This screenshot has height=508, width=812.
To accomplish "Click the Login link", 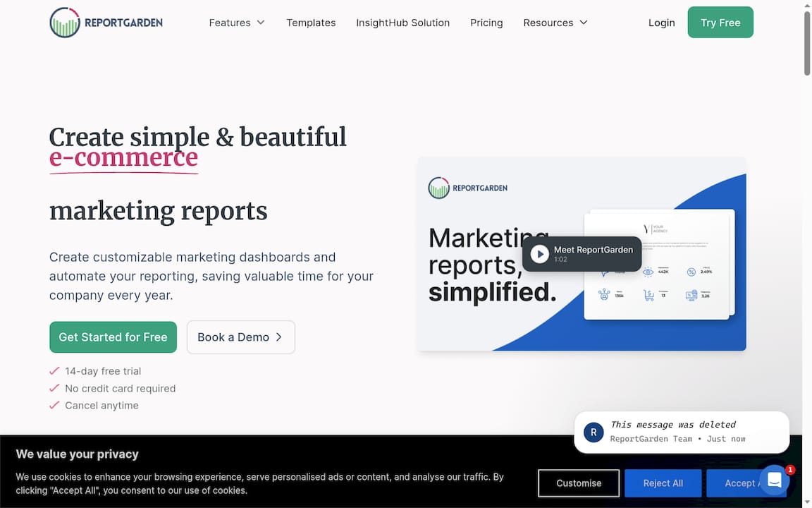I will click(x=661, y=23).
